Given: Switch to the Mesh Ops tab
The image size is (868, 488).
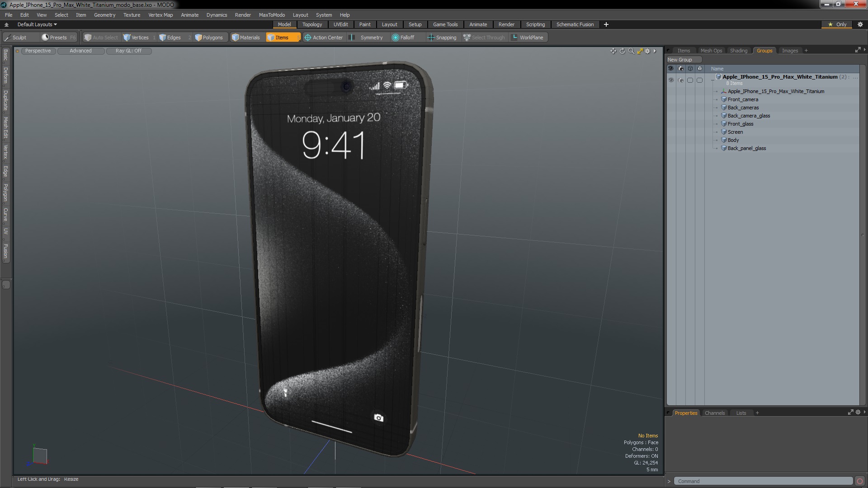Looking at the screenshot, I should [x=711, y=51].
